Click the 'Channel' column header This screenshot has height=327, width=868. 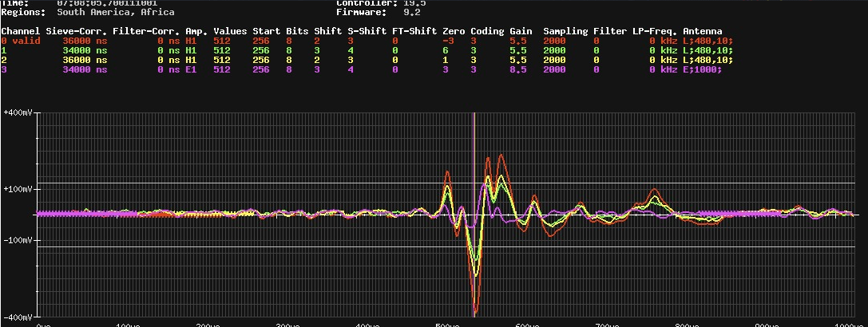(x=21, y=32)
